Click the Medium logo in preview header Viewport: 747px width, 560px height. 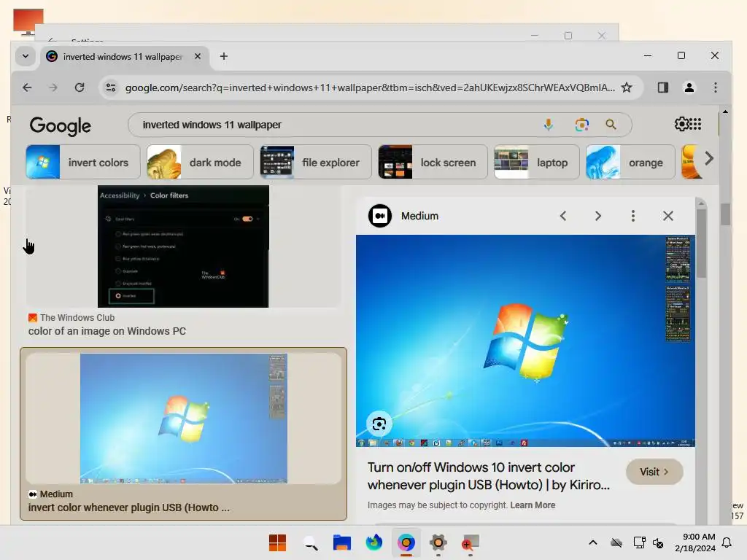[x=379, y=216]
